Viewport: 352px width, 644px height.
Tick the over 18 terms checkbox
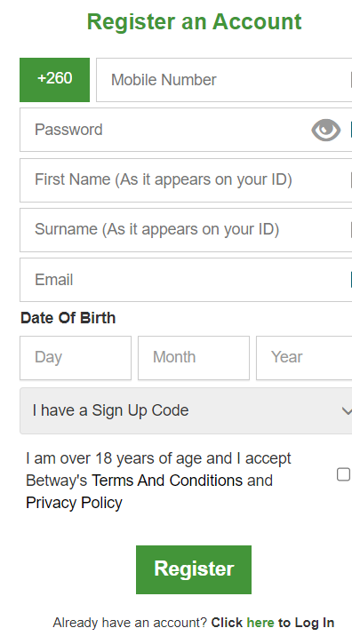(x=343, y=474)
